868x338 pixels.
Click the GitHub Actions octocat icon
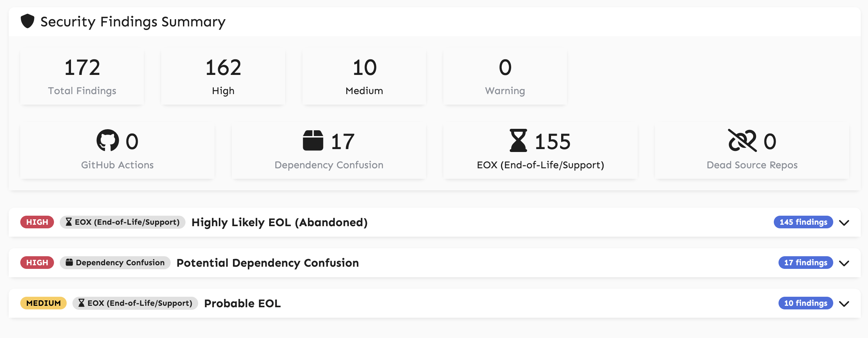(x=108, y=140)
